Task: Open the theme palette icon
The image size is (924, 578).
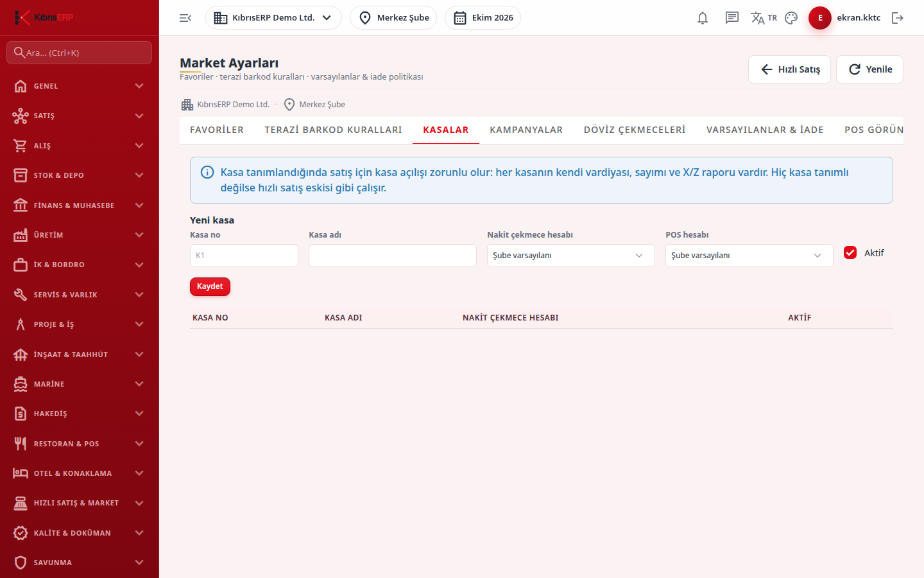Action: (x=791, y=18)
